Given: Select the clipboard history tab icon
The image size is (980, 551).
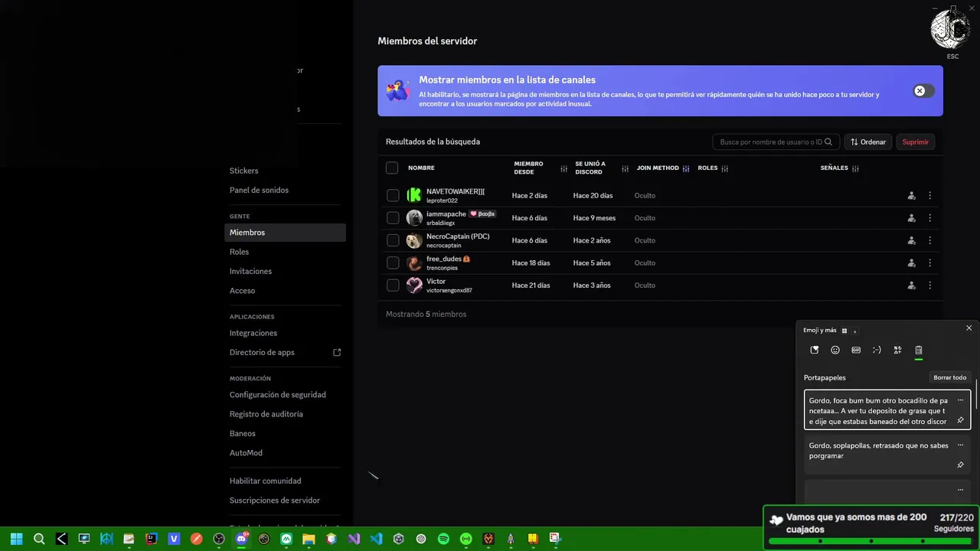Looking at the screenshot, I should [919, 350].
